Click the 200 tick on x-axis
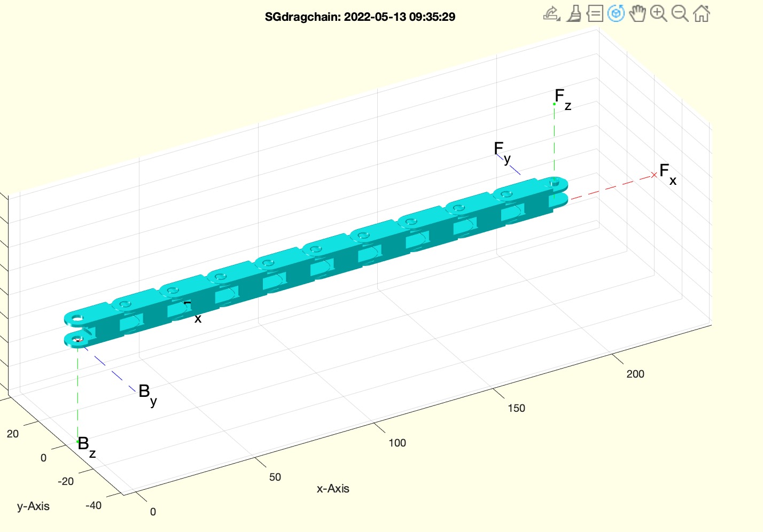Viewport: 763px width, 532px height. tap(635, 374)
